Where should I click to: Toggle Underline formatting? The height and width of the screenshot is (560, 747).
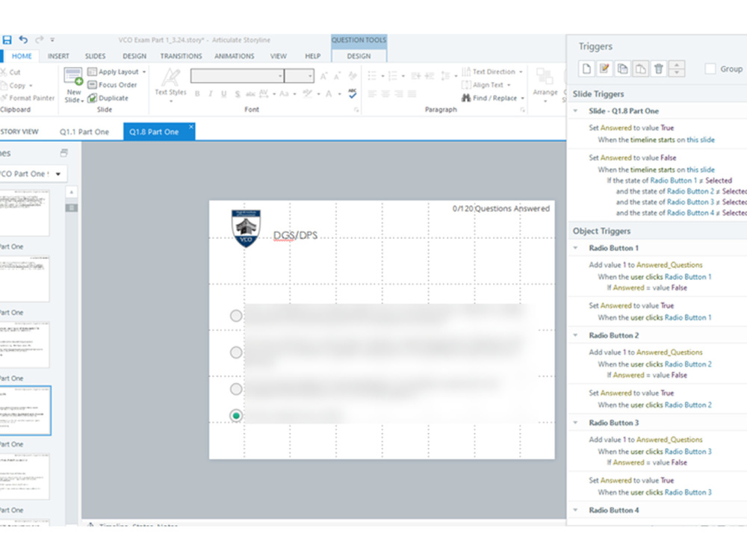tap(223, 94)
